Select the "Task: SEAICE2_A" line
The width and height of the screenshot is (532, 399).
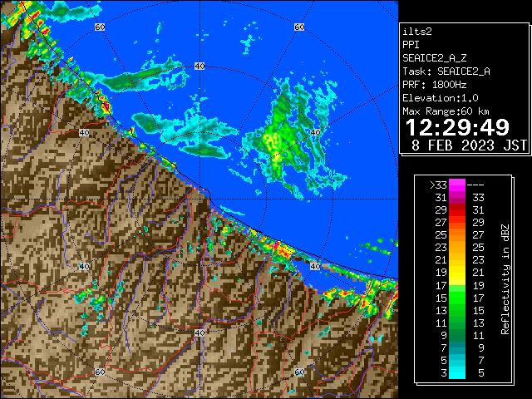446,71
